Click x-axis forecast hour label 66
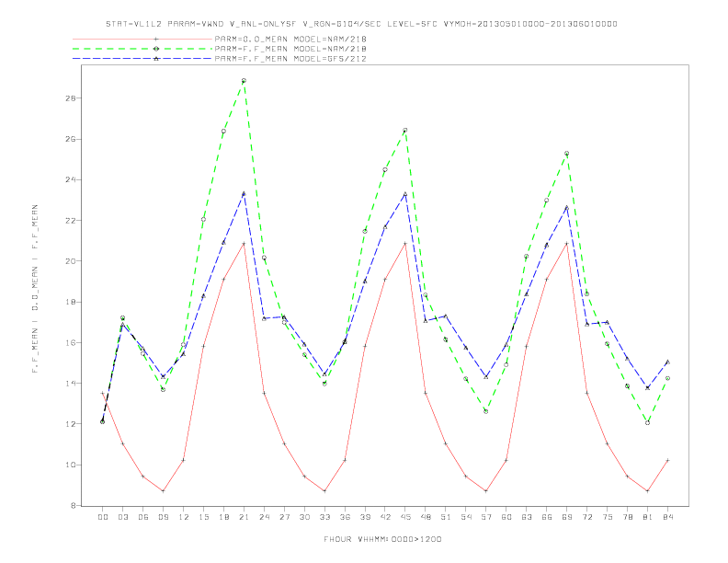 point(547,517)
